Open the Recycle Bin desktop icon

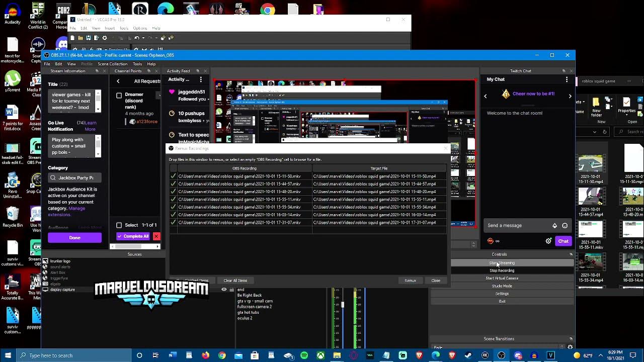pyautogui.click(x=13, y=217)
